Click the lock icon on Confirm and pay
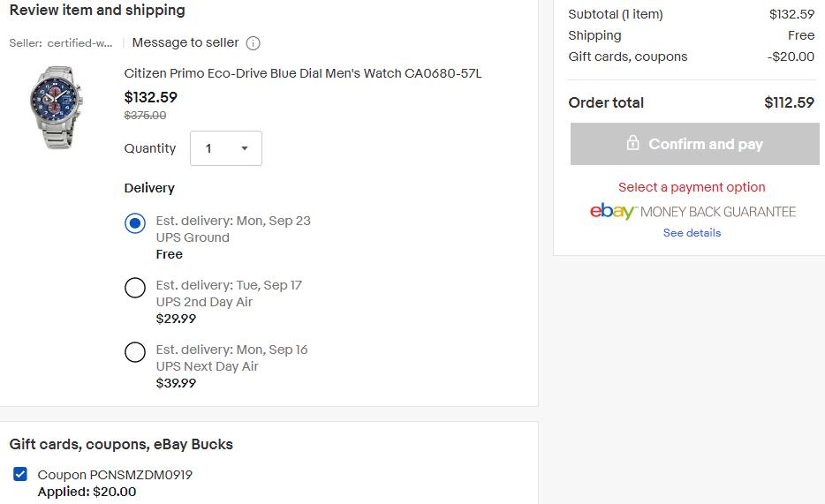The height and width of the screenshot is (504, 825). pyautogui.click(x=632, y=143)
